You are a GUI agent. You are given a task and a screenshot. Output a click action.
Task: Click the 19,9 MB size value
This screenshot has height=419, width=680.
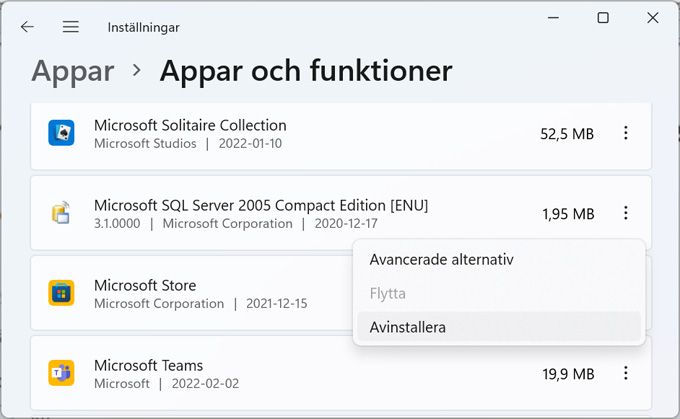coord(568,374)
